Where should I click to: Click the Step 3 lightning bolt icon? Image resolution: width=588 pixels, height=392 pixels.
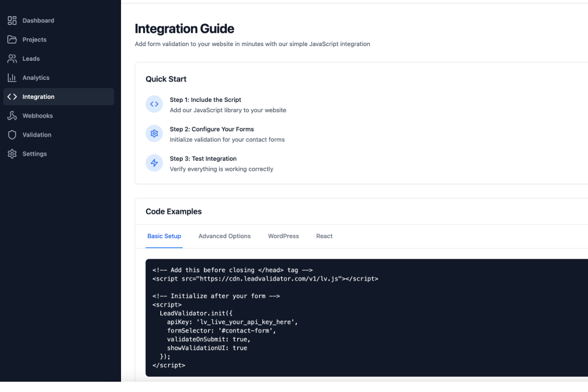tap(154, 163)
